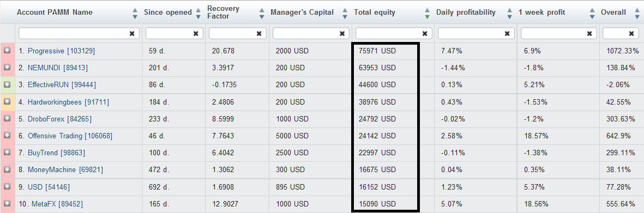Expand row details for MetaFX account
The image size is (644, 213).
point(7,203)
